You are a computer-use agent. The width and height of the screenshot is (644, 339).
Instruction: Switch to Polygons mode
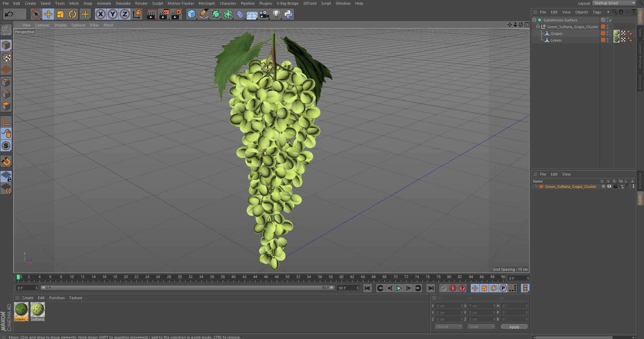[6, 107]
